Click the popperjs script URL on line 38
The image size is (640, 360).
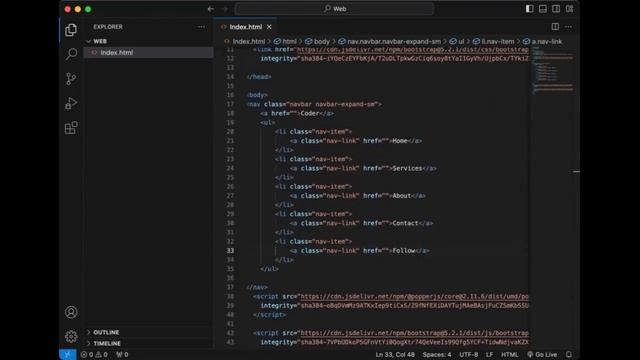415,297
